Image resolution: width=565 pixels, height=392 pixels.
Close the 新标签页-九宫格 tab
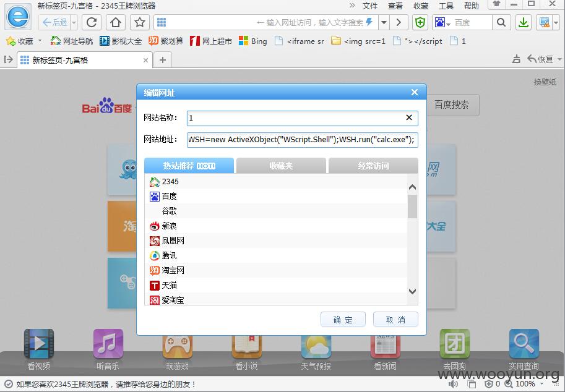145,60
